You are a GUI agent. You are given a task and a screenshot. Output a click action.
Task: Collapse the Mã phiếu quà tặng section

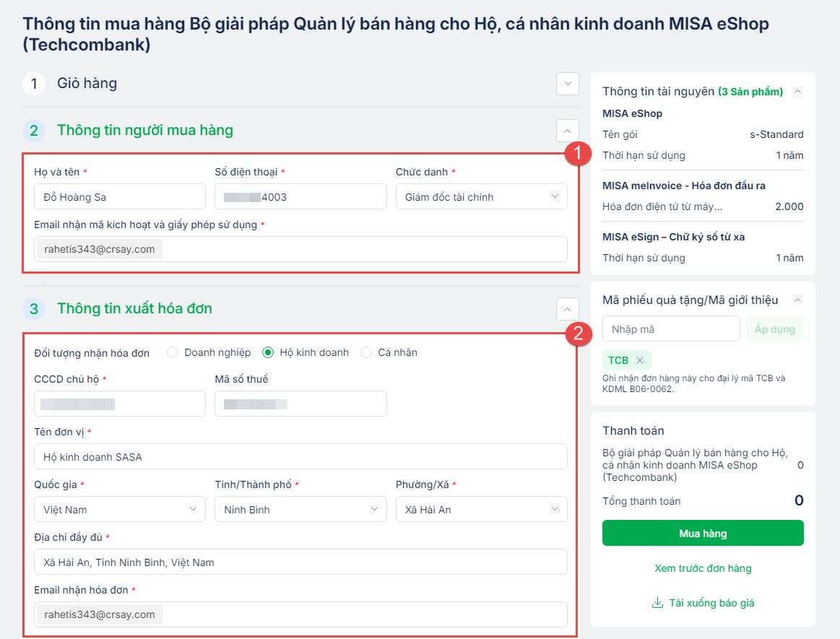point(797,300)
